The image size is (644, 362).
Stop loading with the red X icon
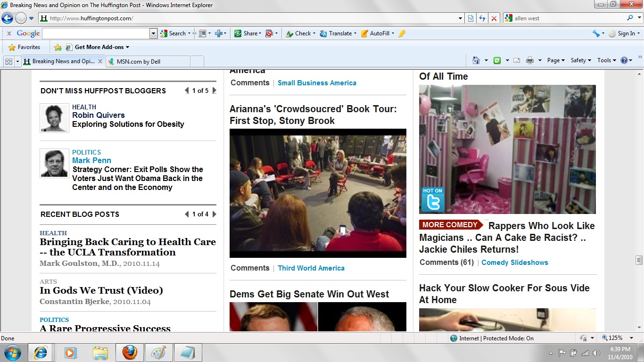494,18
